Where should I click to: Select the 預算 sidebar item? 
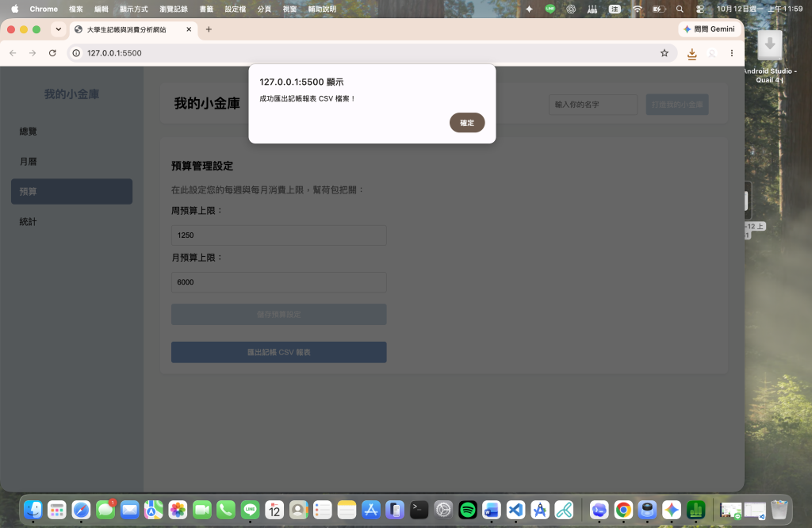(x=71, y=192)
